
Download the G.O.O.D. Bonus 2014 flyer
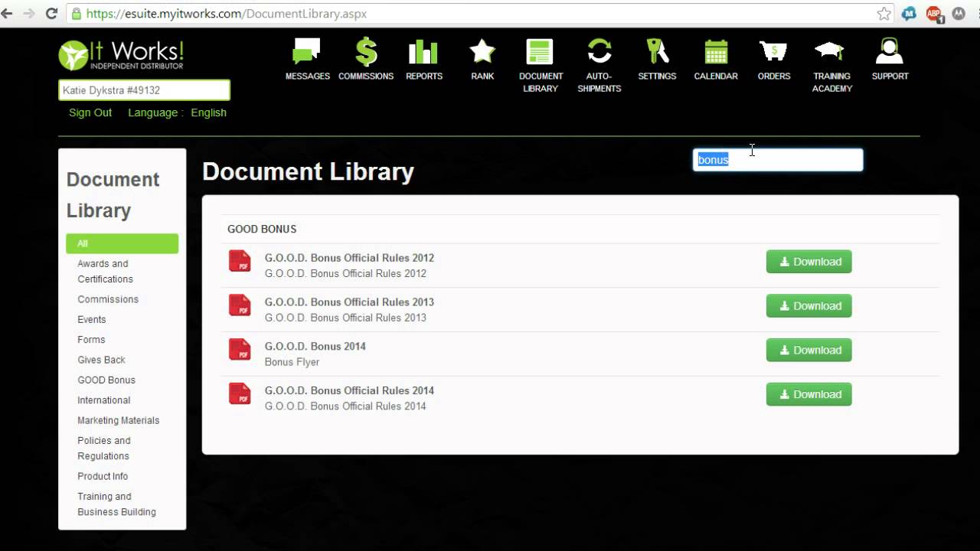808,350
